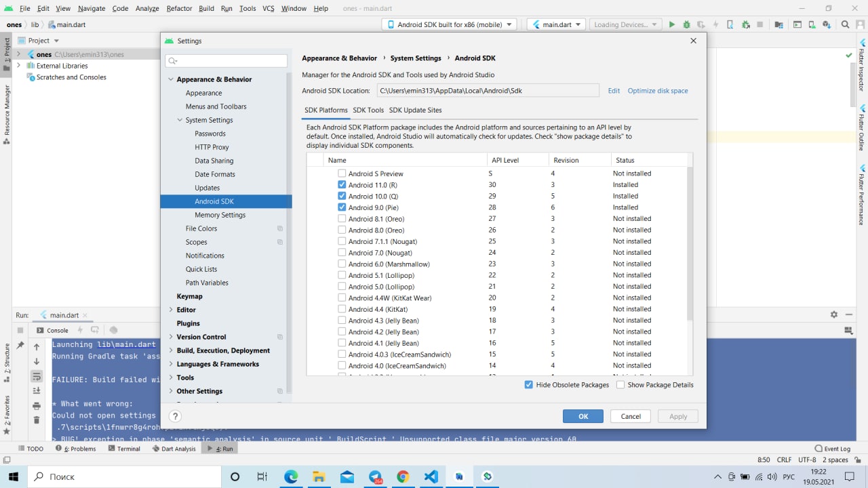Check Android S Preview platform
Screen dimensions: 868x488
(342, 174)
